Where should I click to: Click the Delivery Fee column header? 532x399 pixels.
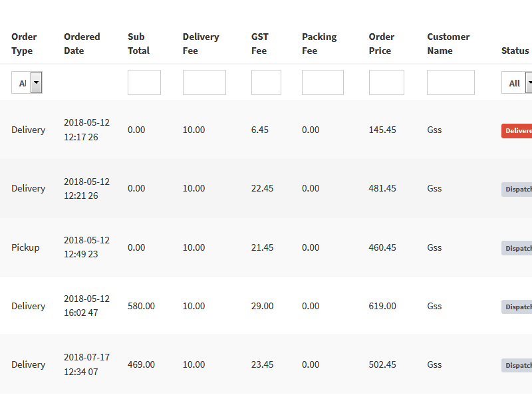pyautogui.click(x=201, y=44)
